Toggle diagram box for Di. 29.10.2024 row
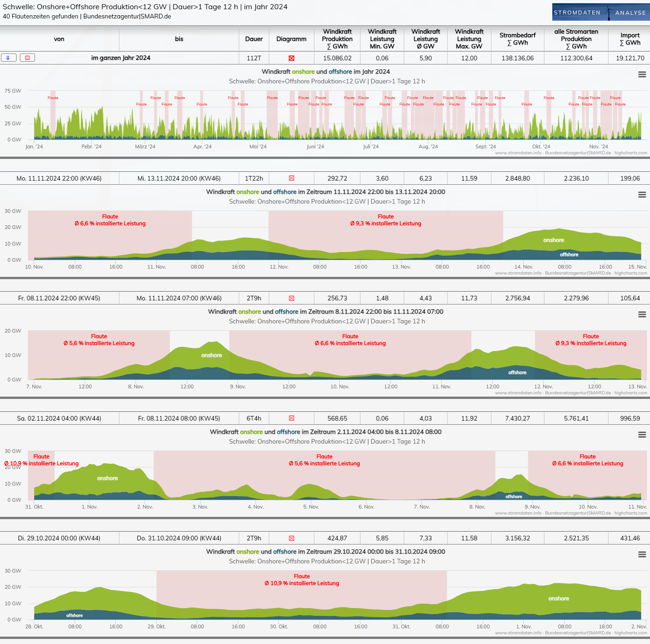The image size is (650, 644). [x=291, y=539]
